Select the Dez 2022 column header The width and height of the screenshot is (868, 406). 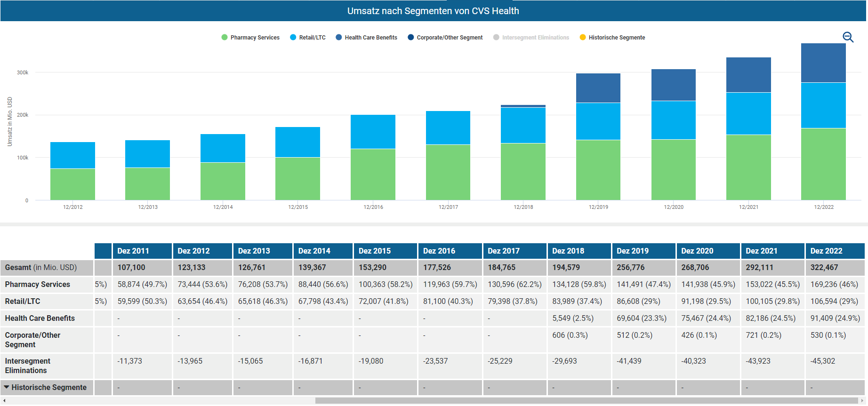[x=826, y=251]
